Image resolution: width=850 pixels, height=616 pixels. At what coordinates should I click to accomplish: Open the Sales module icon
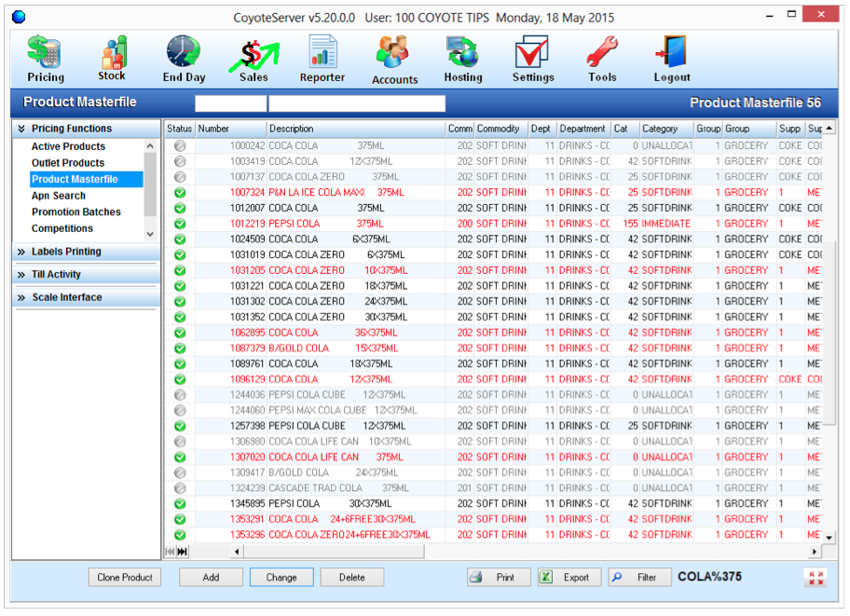(x=254, y=61)
